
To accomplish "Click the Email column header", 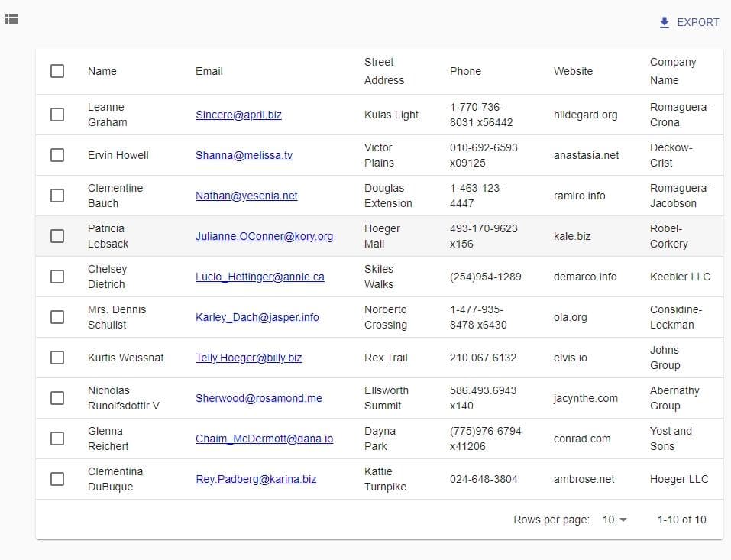I will click(x=209, y=71).
